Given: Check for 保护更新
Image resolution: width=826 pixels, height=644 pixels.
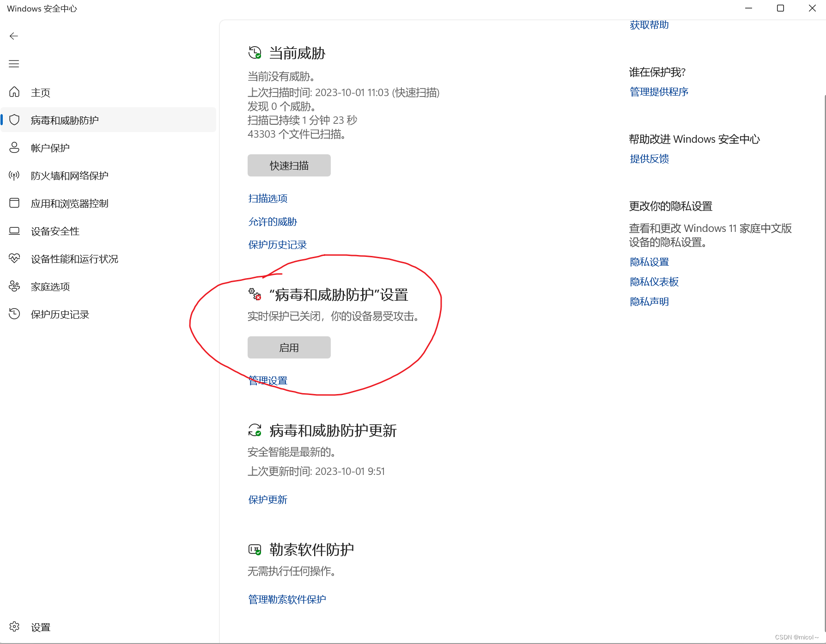Looking at the screenshot, I should coord(268,499).
